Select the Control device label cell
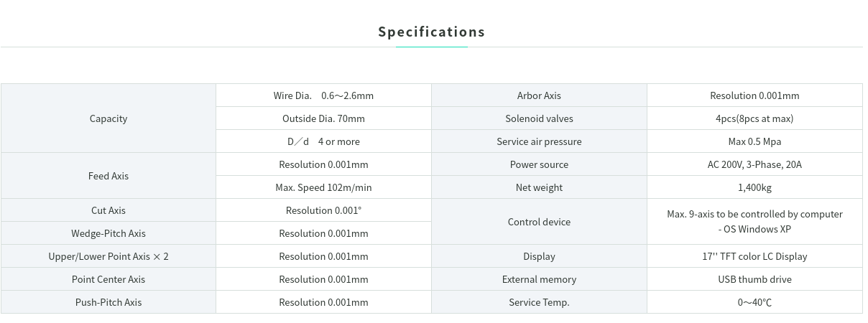Viewport: 868px width, 323px height. click(x=539, y=222)
